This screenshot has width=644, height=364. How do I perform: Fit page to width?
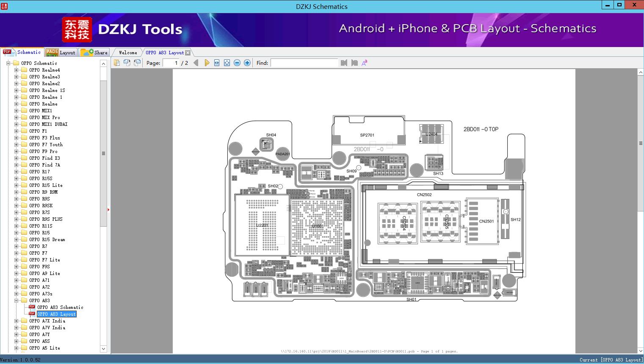click(x=217, y=63)
